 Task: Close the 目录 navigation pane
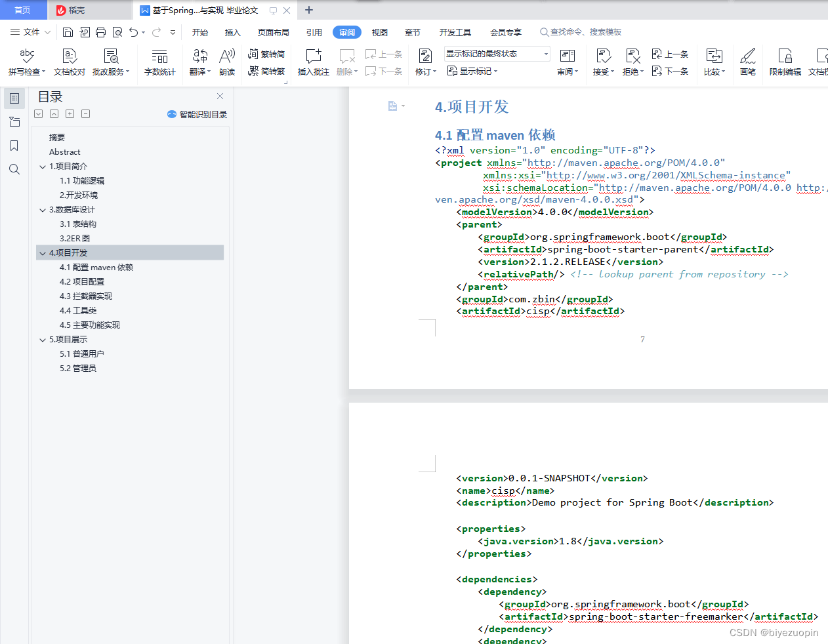pos(220,96)
